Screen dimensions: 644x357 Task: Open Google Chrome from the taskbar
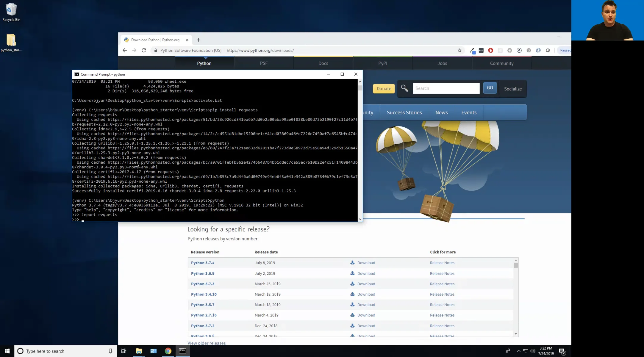168,351
